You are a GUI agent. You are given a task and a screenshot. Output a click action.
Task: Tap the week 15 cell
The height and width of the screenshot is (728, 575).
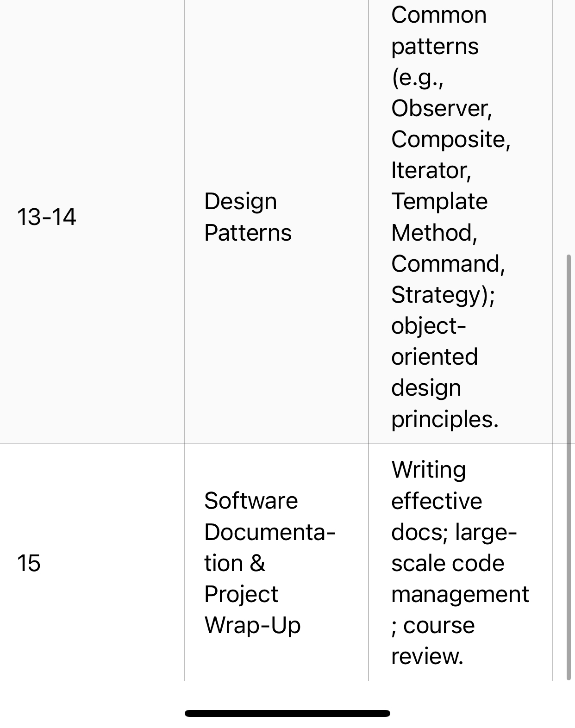click(29, 563)
